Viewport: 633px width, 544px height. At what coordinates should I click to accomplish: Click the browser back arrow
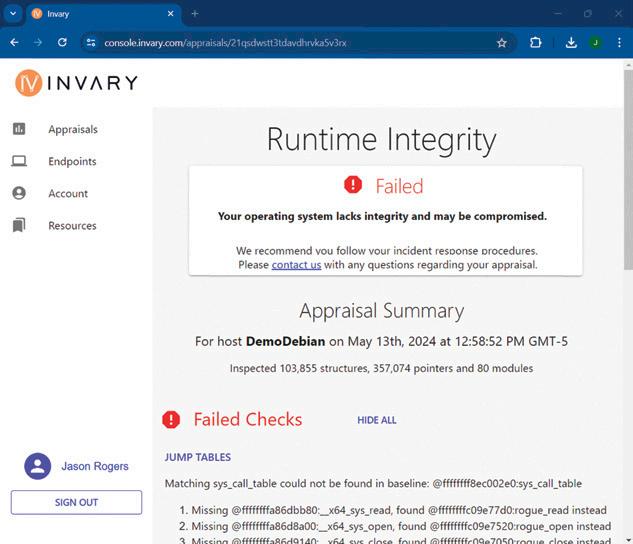point(14,42)
